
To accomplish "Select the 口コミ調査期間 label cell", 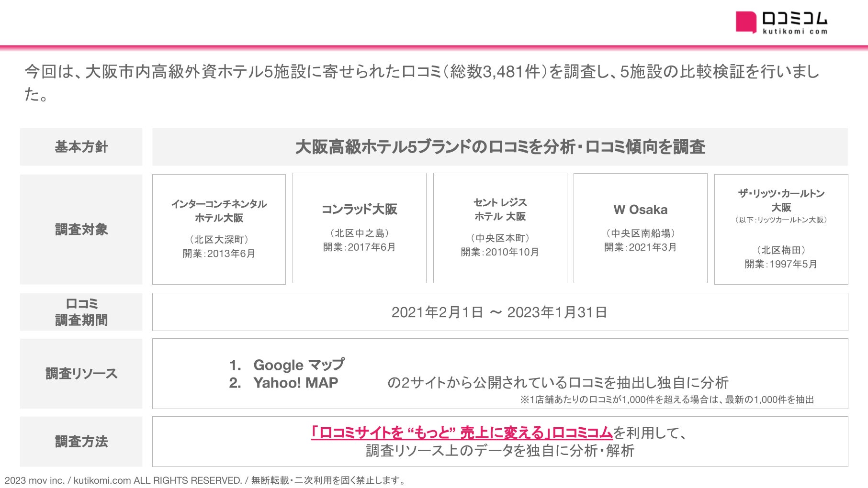I will pyautogui.click(x=81, y=312).
